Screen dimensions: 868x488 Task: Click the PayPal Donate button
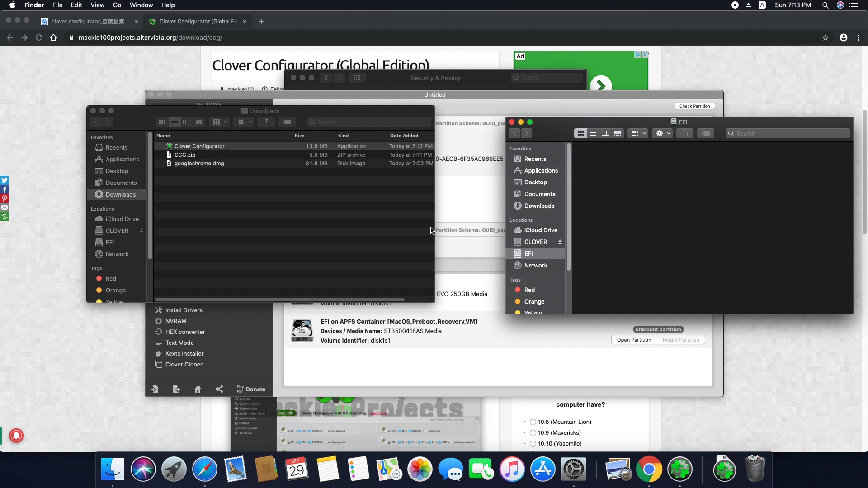click(251, 389)
